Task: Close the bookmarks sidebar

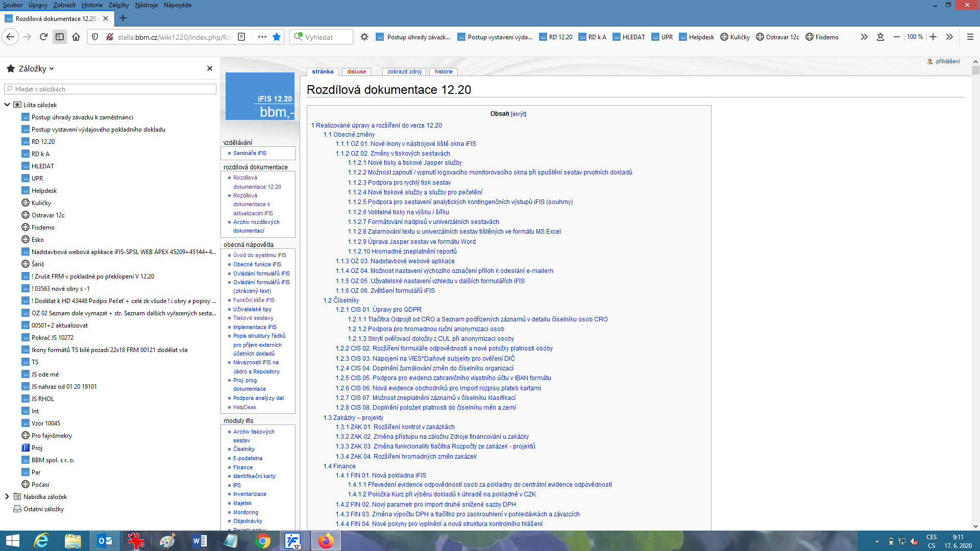Action: tap(209, 68)
